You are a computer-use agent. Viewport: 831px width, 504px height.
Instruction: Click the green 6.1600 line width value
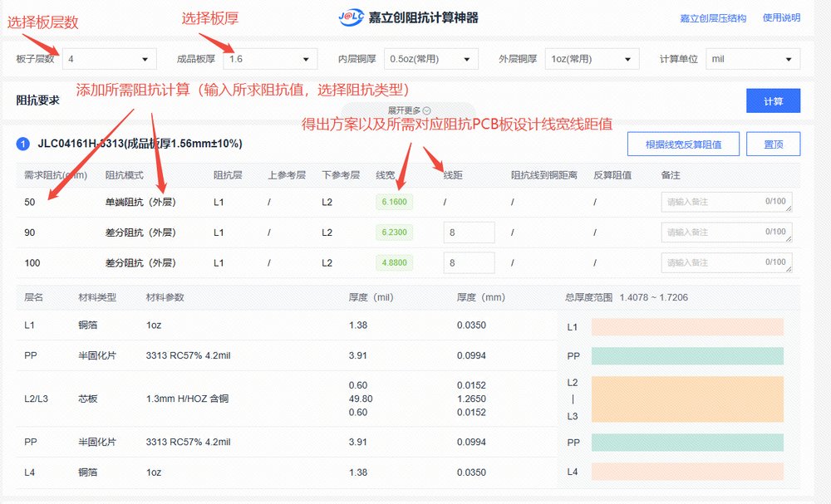pyautogui.click(x=394, y=203)
